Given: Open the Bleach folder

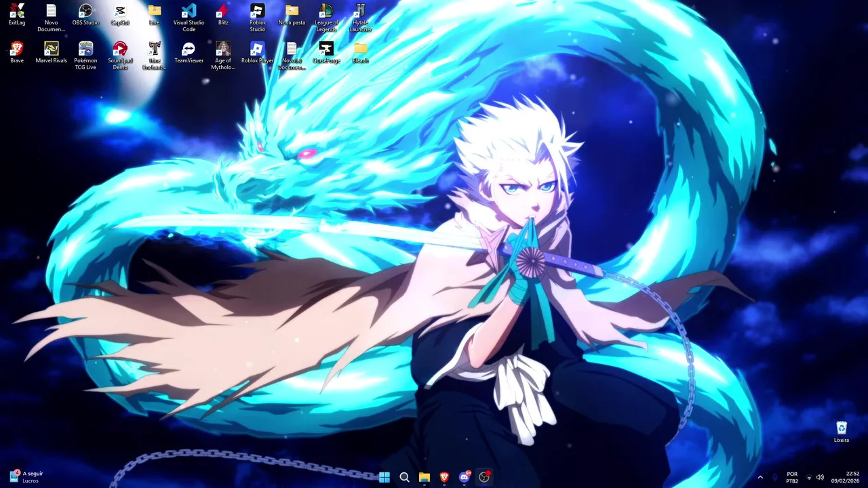Looking at the screenshot, I should (x=361, y=53).
